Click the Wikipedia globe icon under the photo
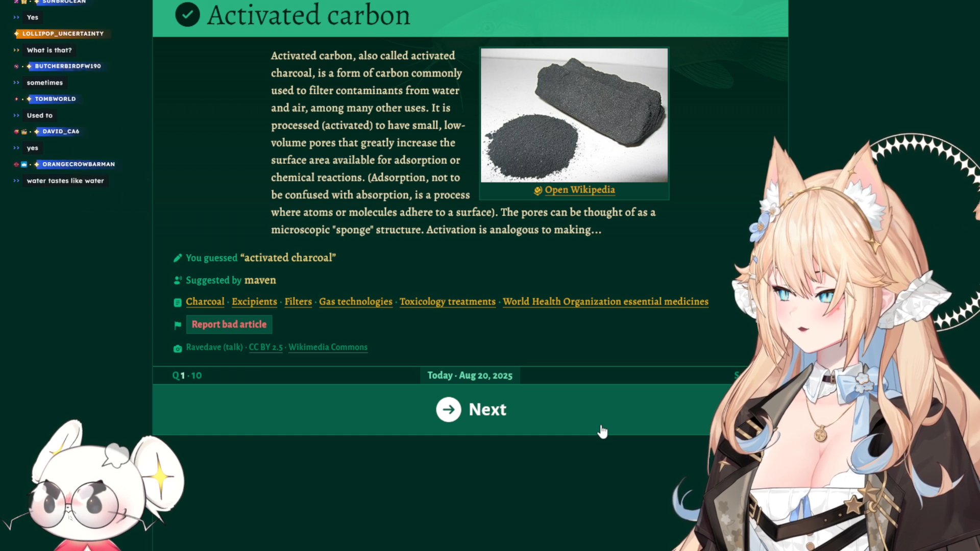The width and height of the screenshot is (980, 551). (x=537, y=190)
